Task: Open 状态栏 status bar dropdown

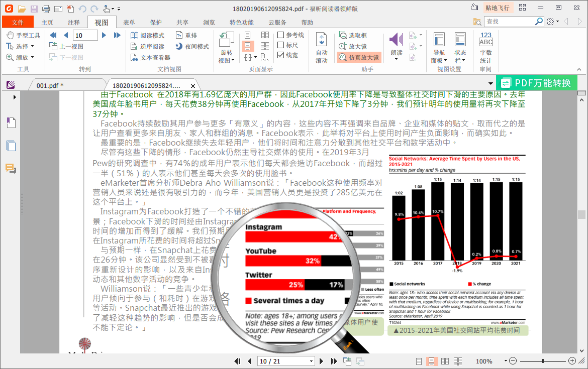Action: pos(460,48)
